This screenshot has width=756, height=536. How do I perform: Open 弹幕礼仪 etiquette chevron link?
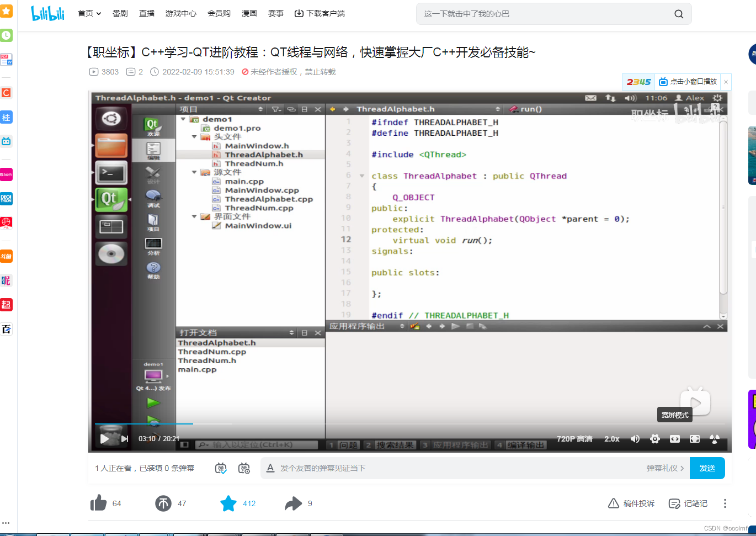(x=666, y=468)
